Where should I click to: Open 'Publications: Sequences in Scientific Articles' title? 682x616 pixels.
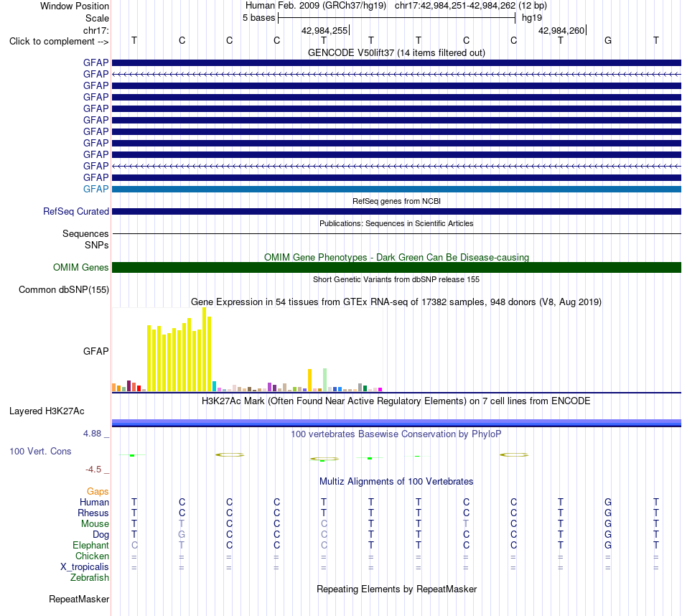pos(396,223)
